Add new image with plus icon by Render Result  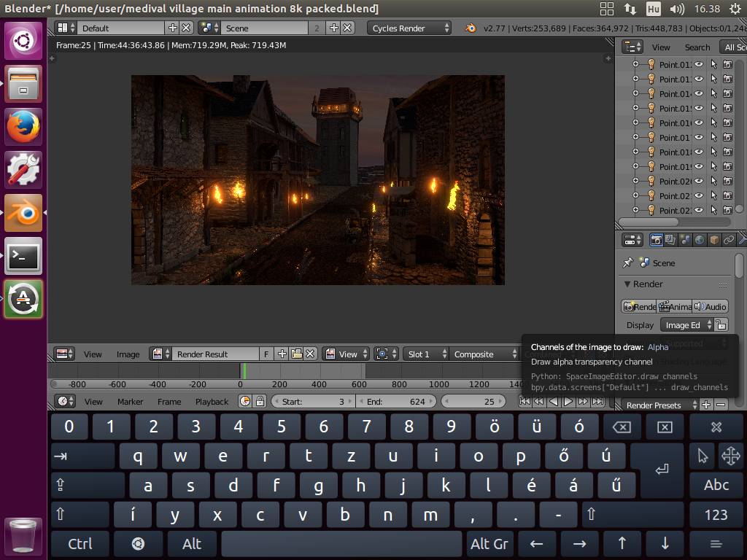coord(282,354)
